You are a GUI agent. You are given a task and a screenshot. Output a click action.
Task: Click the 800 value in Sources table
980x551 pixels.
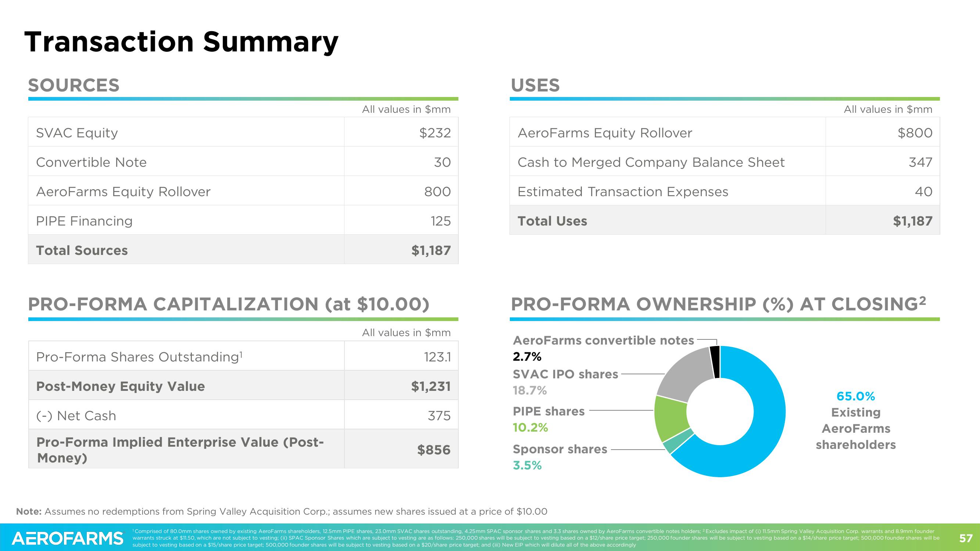click(437, 191)
